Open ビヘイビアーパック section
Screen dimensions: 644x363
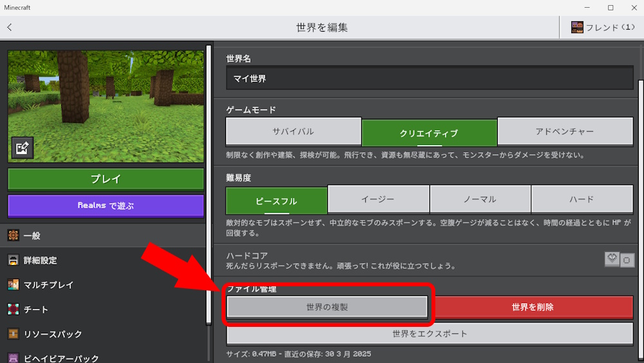102,356
